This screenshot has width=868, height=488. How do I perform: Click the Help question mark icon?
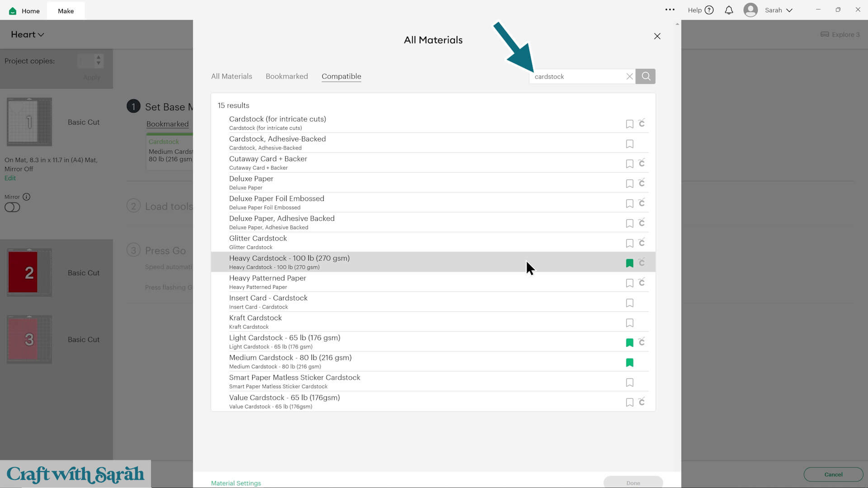709,10
